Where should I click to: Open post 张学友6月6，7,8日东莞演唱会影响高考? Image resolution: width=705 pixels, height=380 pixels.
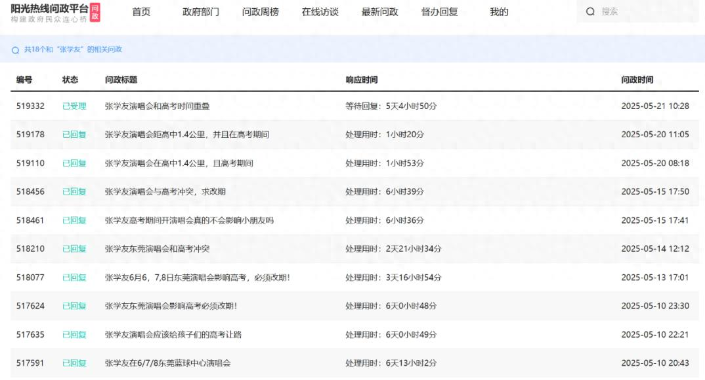point(197,277)
